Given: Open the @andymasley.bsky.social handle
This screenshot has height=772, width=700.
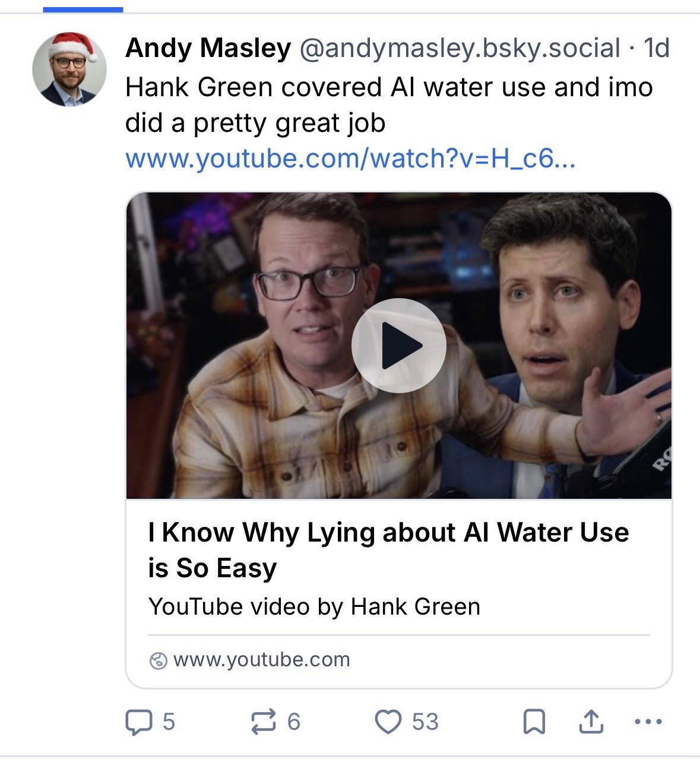Looking at the screenshot, I should pyautogui.click(x=460, y=48).
